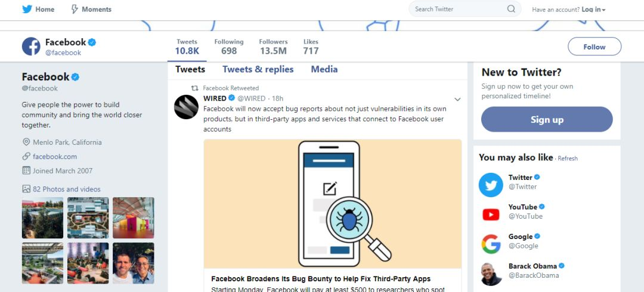Viewport: 644px width, 292px height.
Task: Switch to Tweets & replies tab
Action: 258,69
